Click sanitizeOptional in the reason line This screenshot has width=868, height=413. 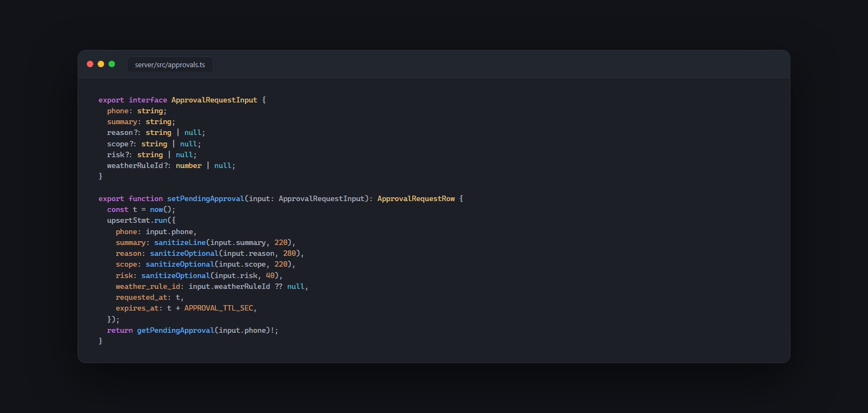pos(184,253)
